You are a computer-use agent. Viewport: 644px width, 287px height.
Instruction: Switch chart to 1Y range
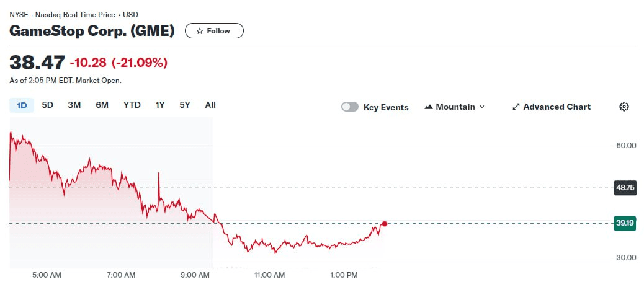click(160, 105)
